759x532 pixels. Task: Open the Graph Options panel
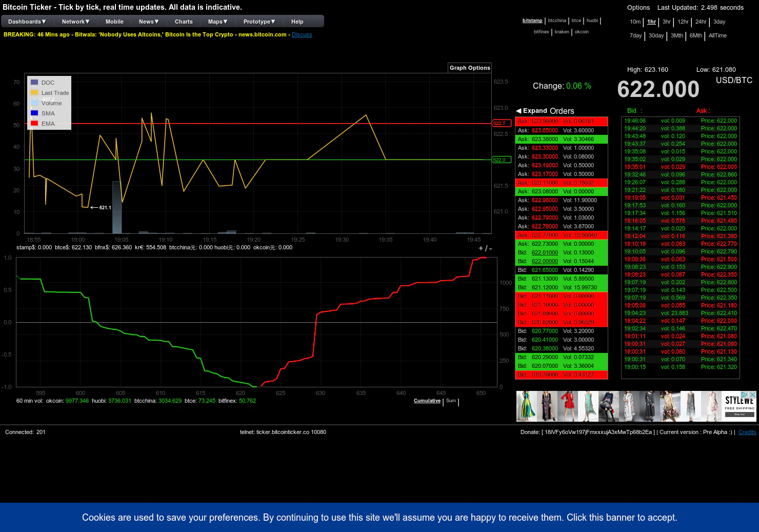[x=469, y=68]
